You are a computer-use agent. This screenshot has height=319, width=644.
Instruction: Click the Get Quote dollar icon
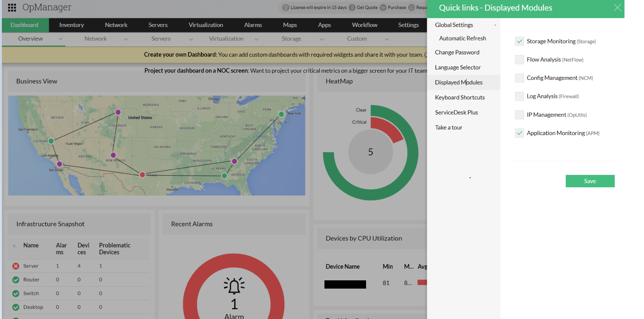tap(352, 8)
